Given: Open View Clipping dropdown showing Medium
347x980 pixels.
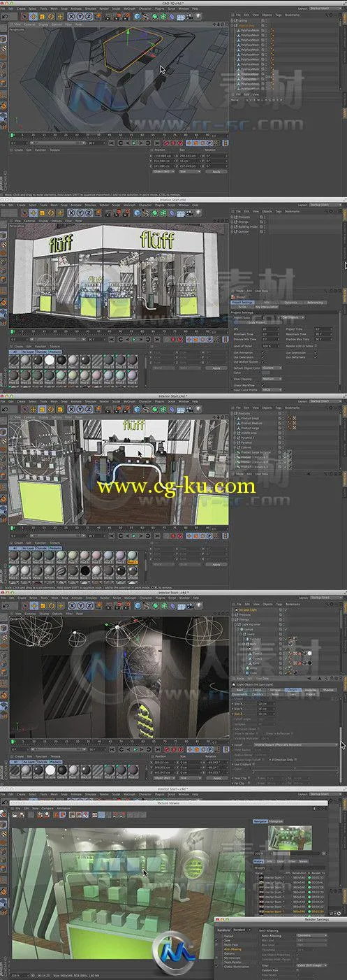Looking at the screenshot, I should coord(272,379).
